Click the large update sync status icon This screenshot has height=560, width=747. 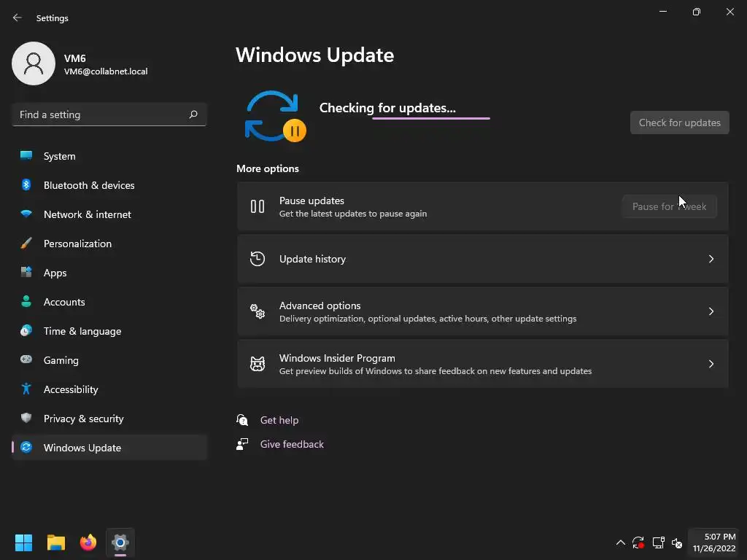[275, 116]
